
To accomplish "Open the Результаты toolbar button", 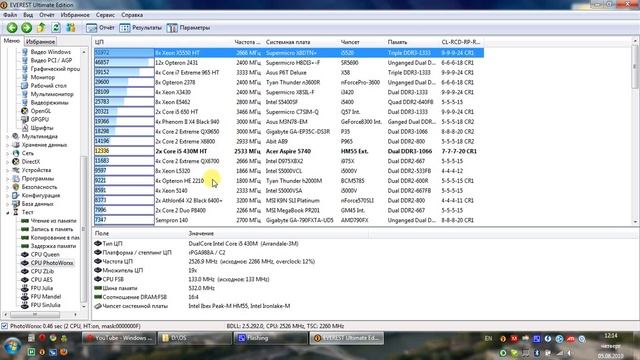I will point(140,28).
